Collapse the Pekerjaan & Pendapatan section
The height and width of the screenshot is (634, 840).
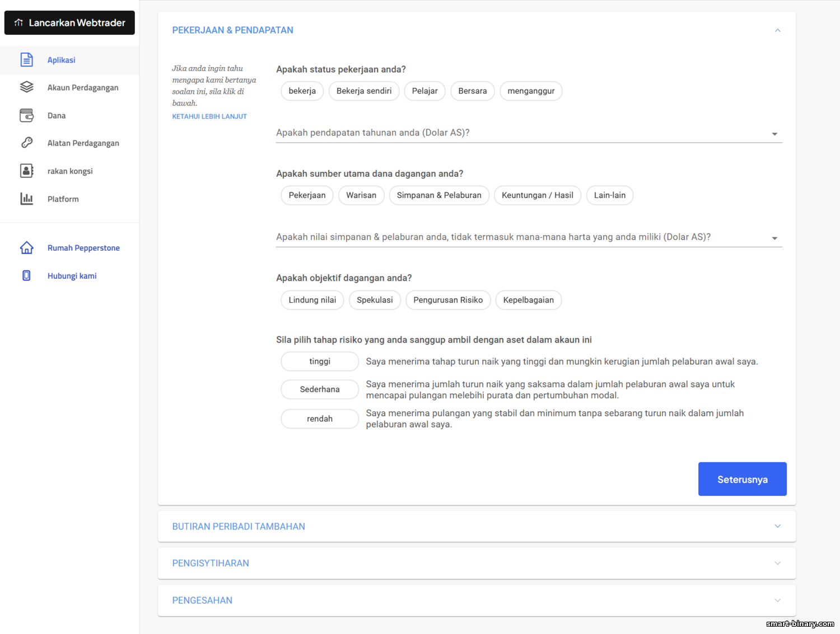(777, 30)
